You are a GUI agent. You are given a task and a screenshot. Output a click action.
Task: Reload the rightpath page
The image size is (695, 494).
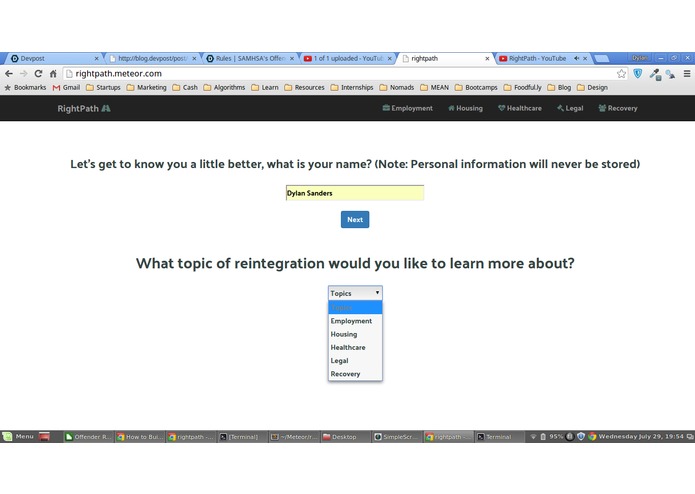tap(38, 74)
